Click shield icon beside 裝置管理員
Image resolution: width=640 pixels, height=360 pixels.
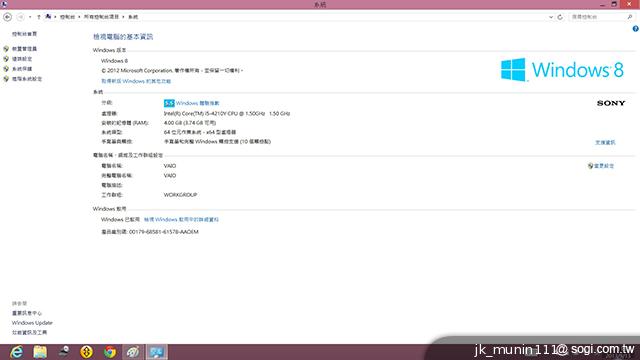(6, 49)
